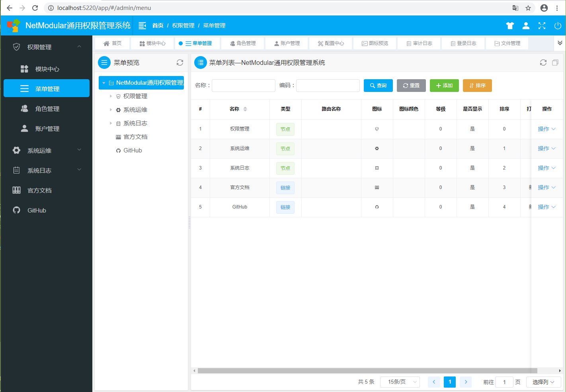Open 账户管理 in sidebar
The width and height of the screenshot is (566, 392).
pos(47,129)
